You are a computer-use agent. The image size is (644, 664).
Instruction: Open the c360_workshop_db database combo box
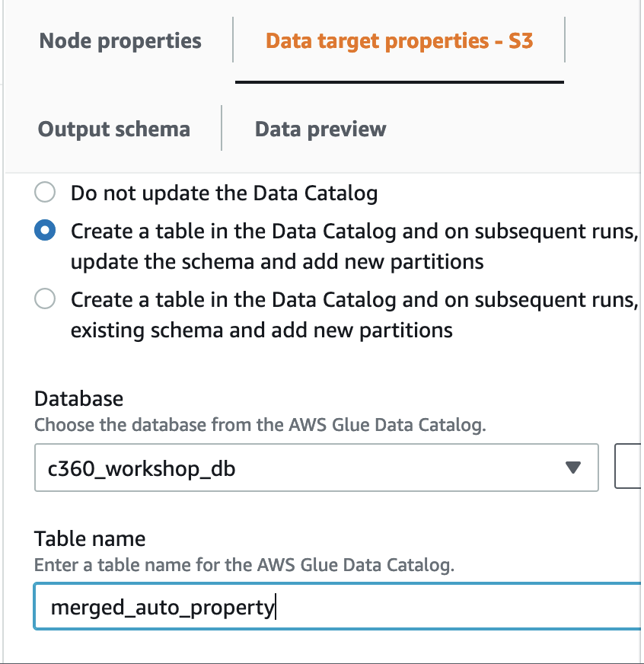(304, 468)
